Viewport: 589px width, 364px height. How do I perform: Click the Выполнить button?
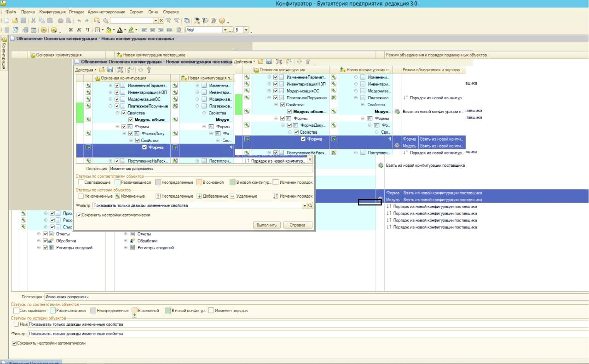(267, 225)
